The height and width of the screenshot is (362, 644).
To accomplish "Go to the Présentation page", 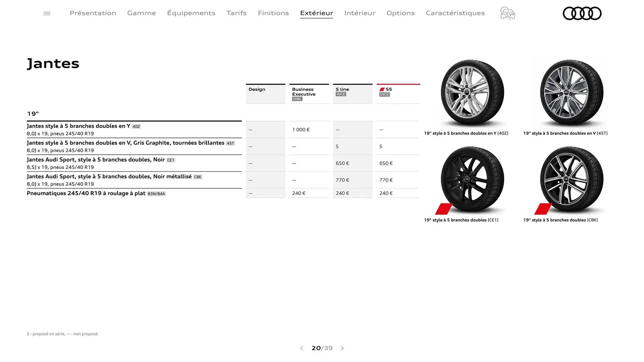I will 93,13.
